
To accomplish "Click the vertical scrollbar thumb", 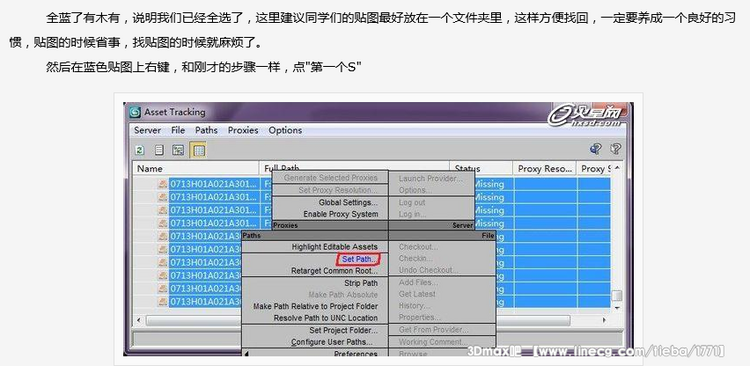I will point(617,295).
